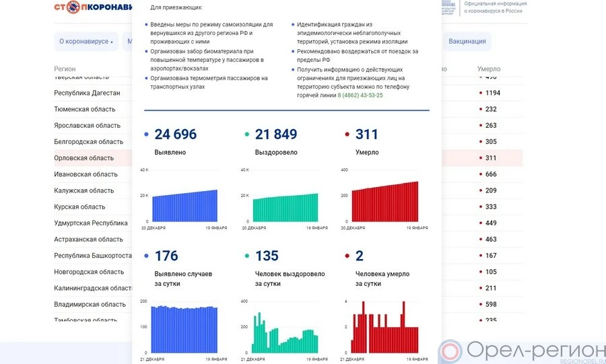
Task: Select Курская область in region list
Action: point(79,207)
